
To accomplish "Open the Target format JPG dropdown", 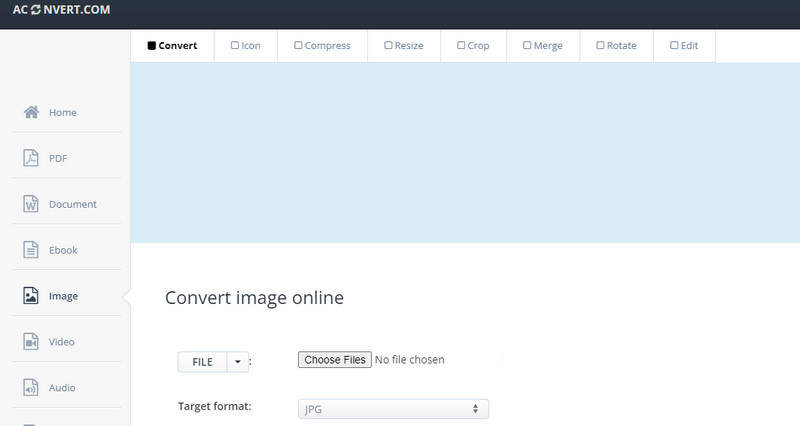I will pos(393,409).
